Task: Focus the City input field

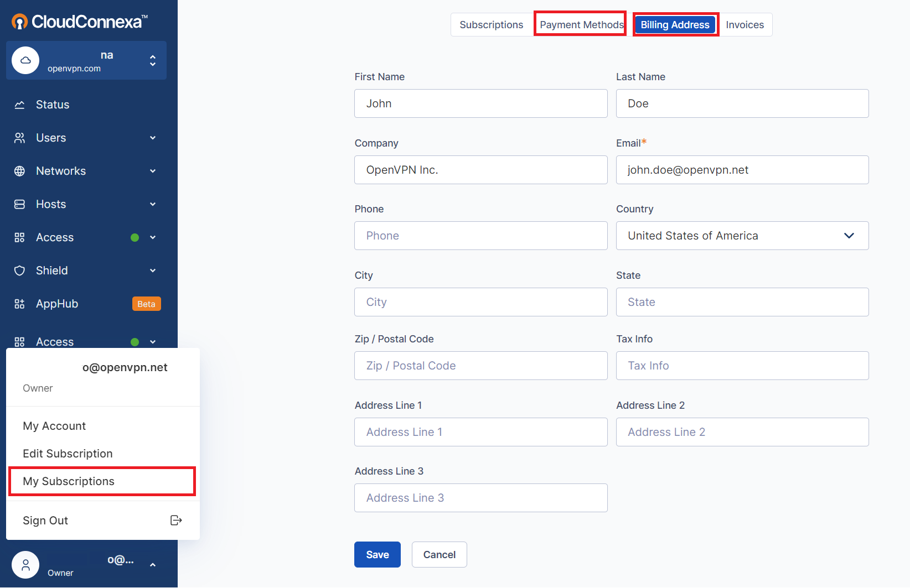Action: click(x=481, y=302)
